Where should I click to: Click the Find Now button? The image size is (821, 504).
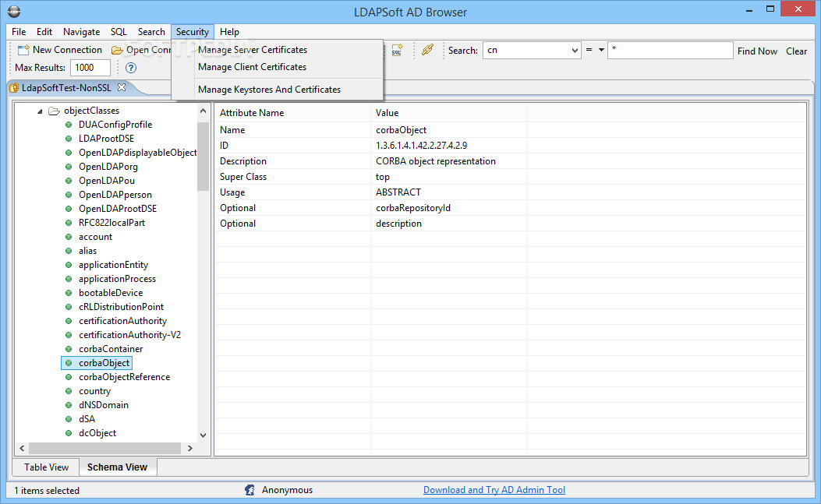[757, 51]
